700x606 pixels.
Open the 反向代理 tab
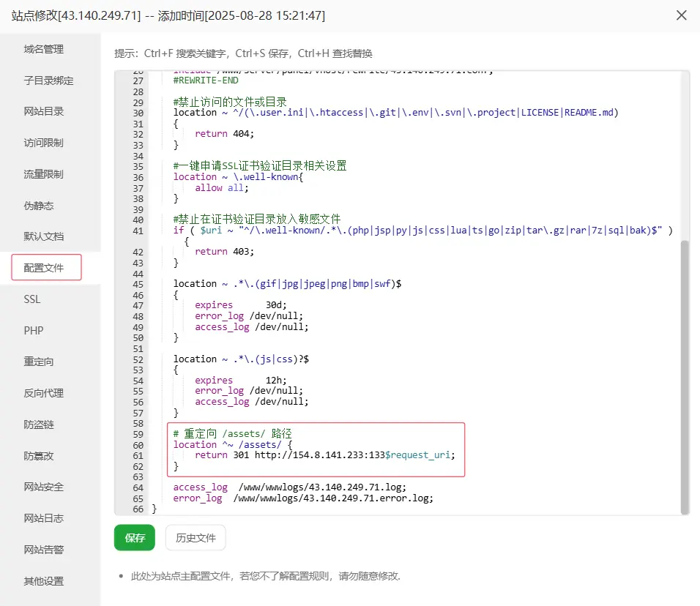[x=44, y=393]
